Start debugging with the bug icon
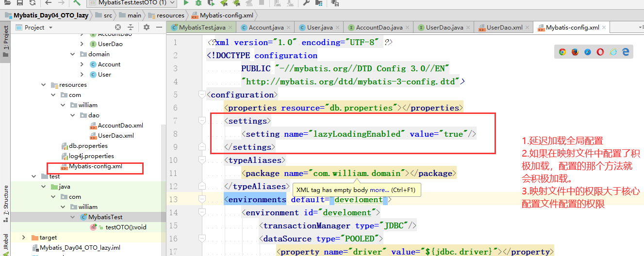This screenshot has height=256, width=644. 198,3
